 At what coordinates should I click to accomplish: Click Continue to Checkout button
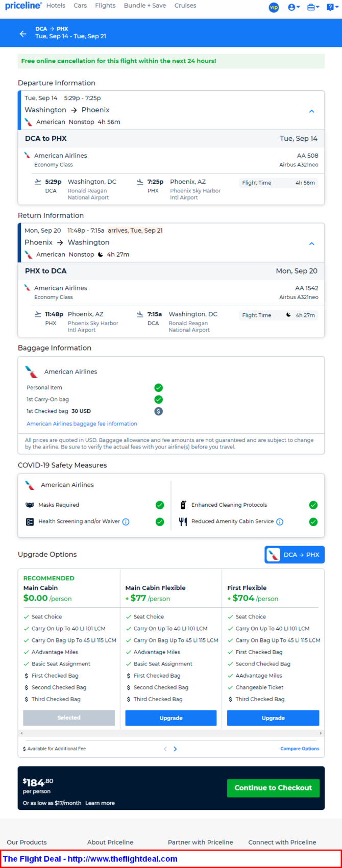273,788
